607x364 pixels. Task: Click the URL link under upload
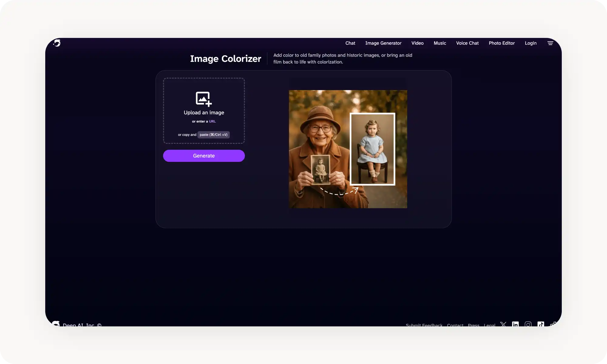coord(212,121)
